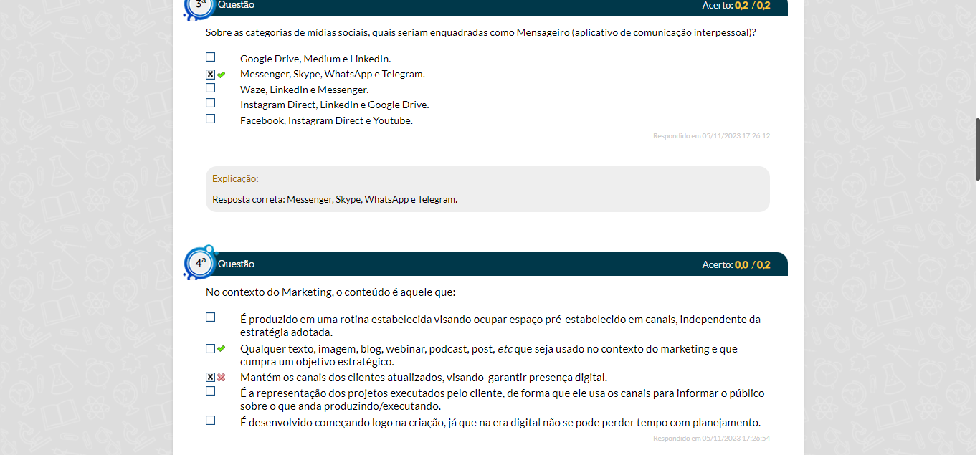Check the 'Facebook, Instagram Direct e Youtube' box

(210, 119)
